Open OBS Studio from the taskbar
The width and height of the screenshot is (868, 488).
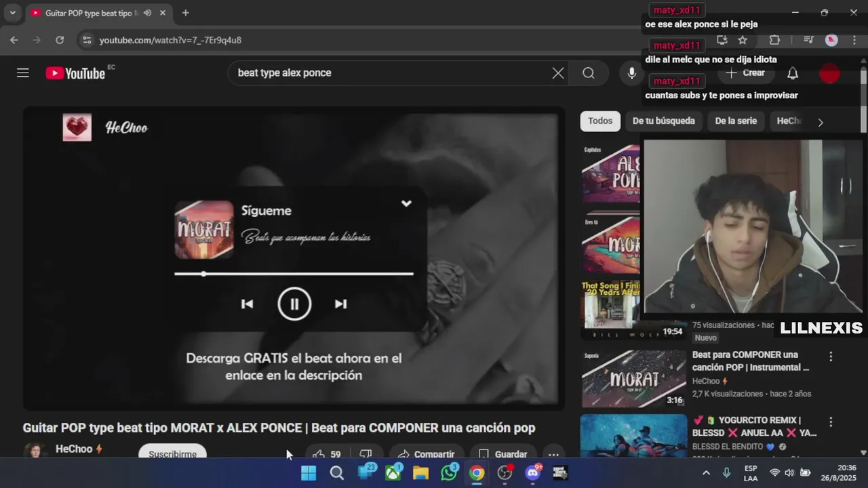pyautogui.click(x=505, y=473)
